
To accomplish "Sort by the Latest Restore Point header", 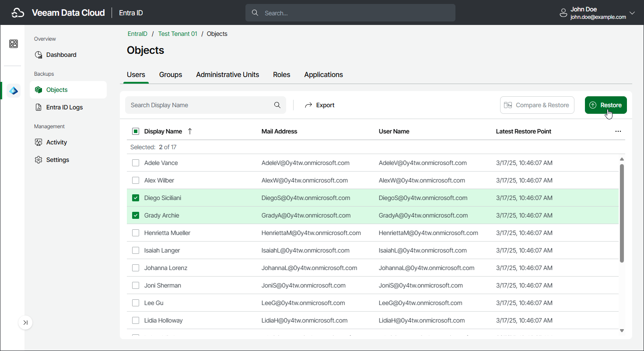I will [x=524, y=131].
